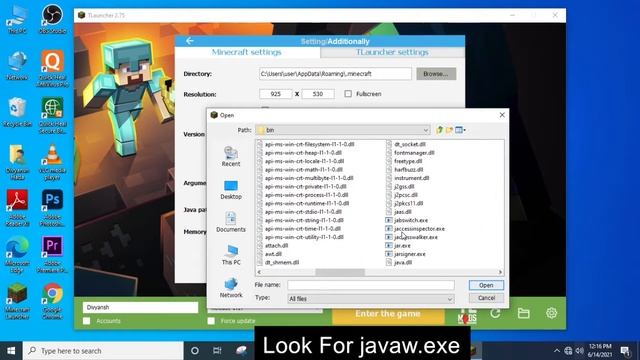Image resolution: width=640 pixels, height=360 pixels.
Task: Click the resolution height field 530
Action: [x=318, y=94]
